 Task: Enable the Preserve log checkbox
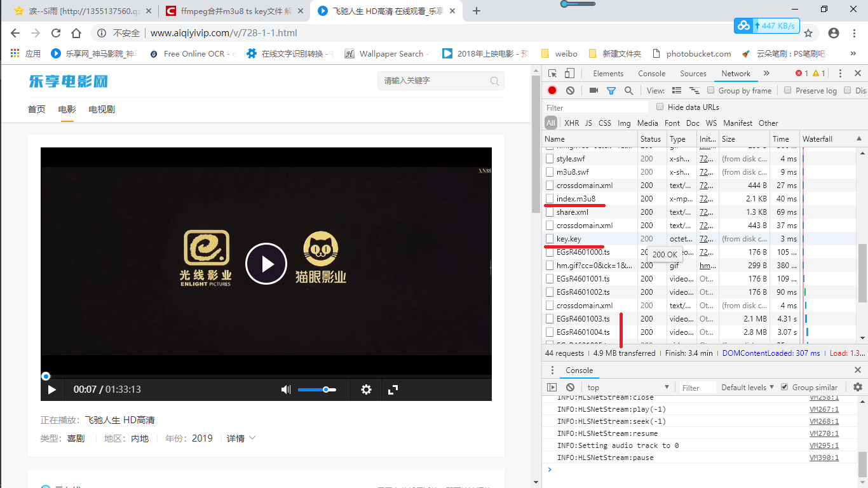(x=788, y=90)
